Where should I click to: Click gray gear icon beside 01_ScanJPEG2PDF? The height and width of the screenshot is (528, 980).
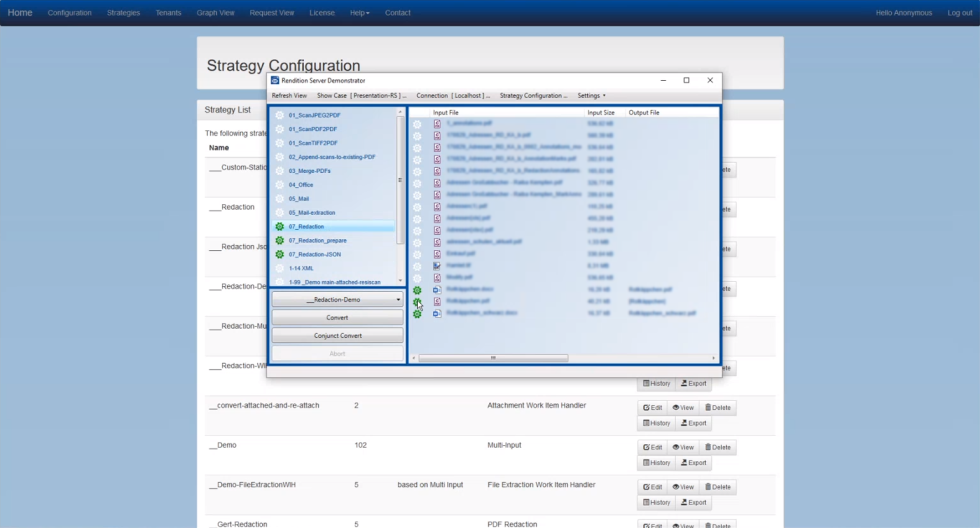[x=279, y=115]
